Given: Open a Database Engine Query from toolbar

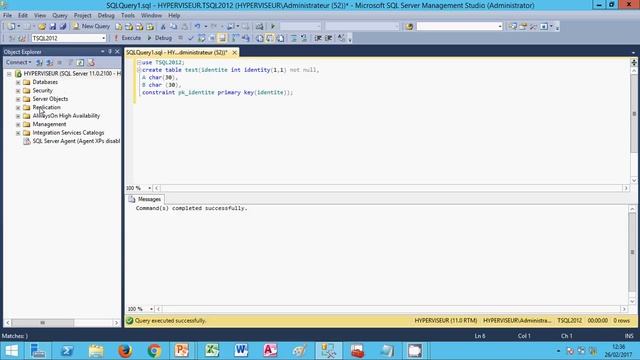Looking at the screenshot, I should click(x=118, y=27).
